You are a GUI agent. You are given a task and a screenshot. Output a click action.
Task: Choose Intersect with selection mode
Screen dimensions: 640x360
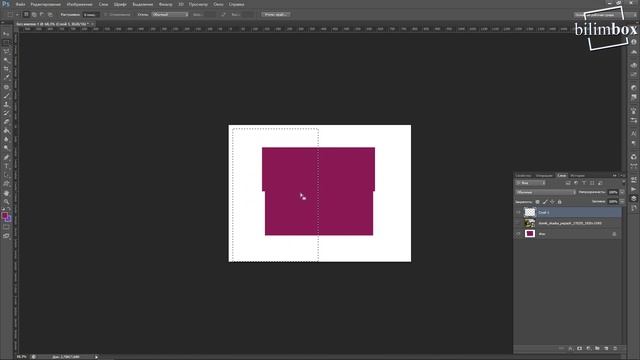click(x=50, y=15)
